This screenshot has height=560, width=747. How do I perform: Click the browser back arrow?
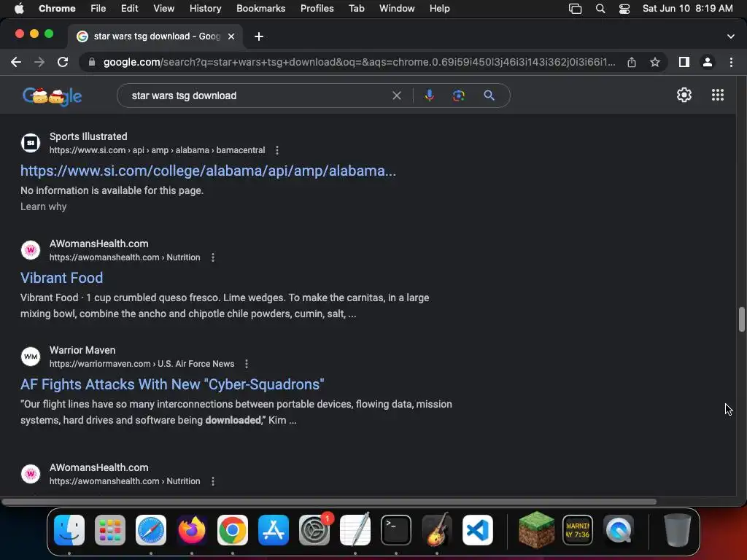(x=16, y=62)
